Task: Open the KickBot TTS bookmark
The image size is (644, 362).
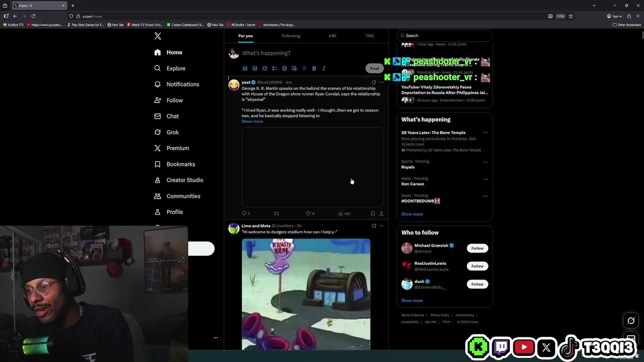Action: pos(14,25)
